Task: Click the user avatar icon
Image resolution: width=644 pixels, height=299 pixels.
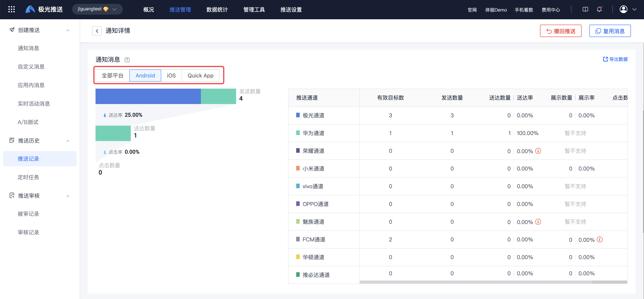Action: 624,9
